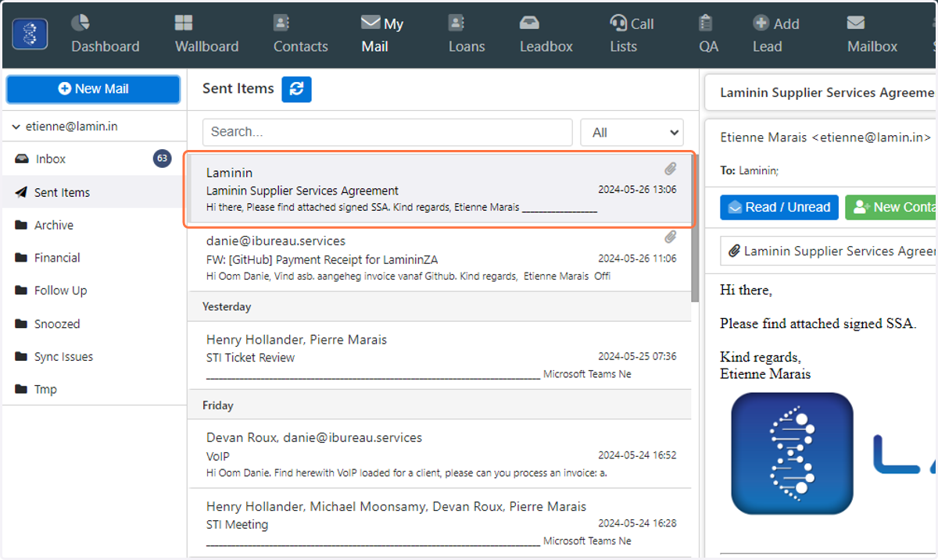Screen dimensions: 938x560
Task: Open the QA section
Action: (x=709, y=34)
